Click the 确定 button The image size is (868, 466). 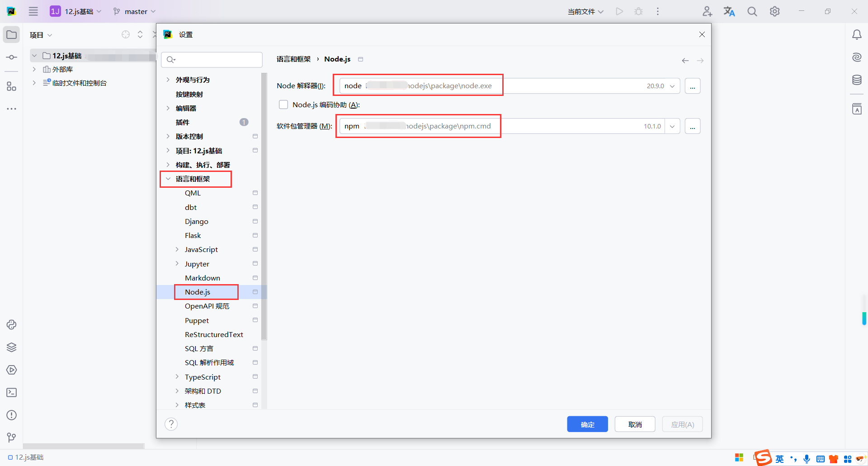(x=588, y=424)
